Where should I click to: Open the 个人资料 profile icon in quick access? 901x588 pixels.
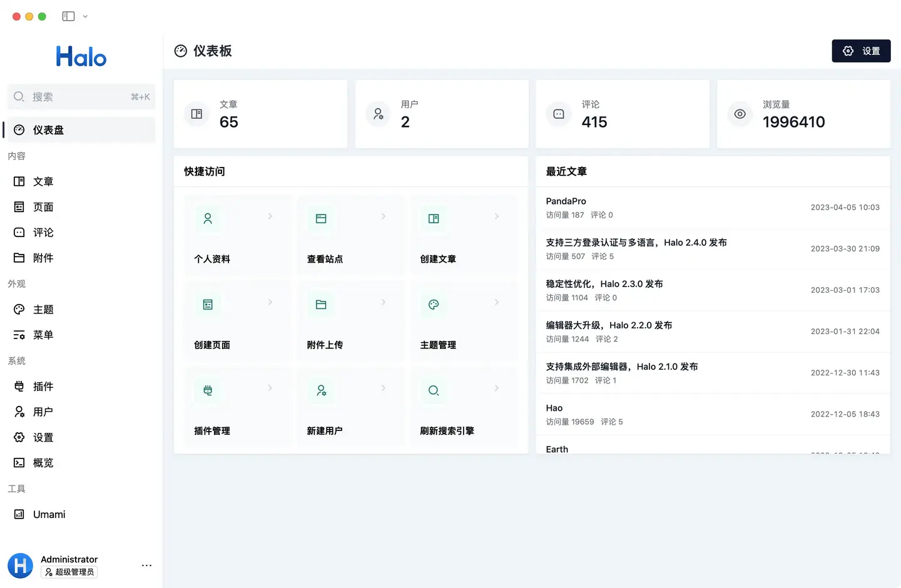[208, 218]
